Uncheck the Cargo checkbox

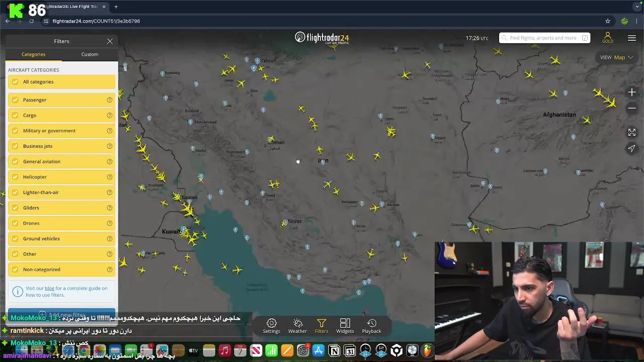coord(15,115)
